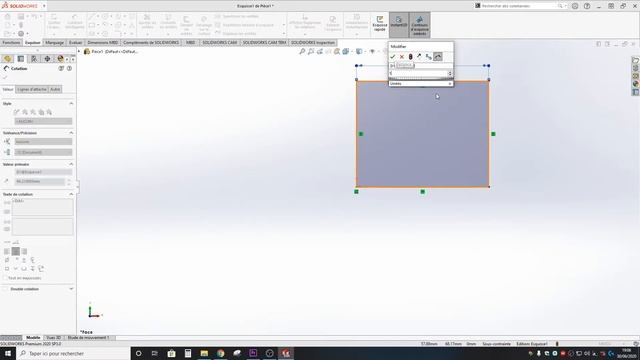The image size is (640, 360).
Task: Click the Zoom to area icon
Action: [311, 51]
